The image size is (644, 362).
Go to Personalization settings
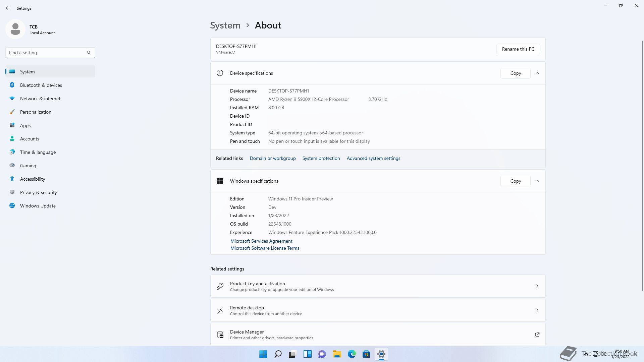click(x=50, y=112)
